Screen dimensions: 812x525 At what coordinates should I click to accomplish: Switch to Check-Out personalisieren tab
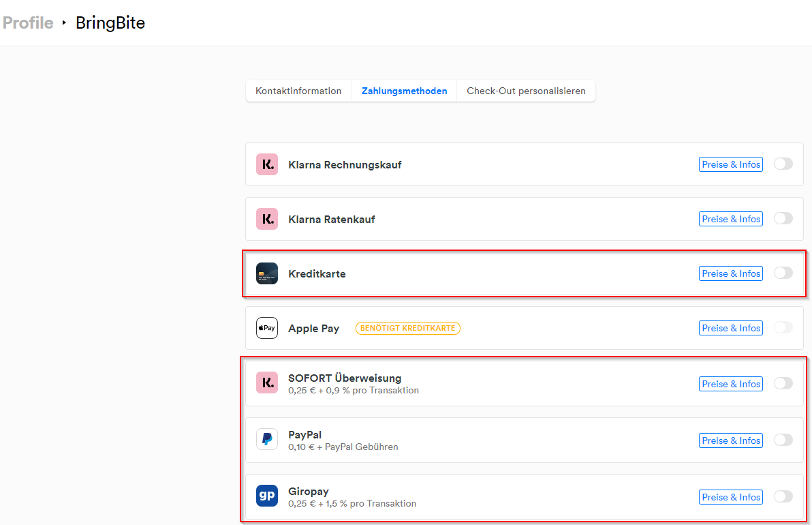[526, 91]
